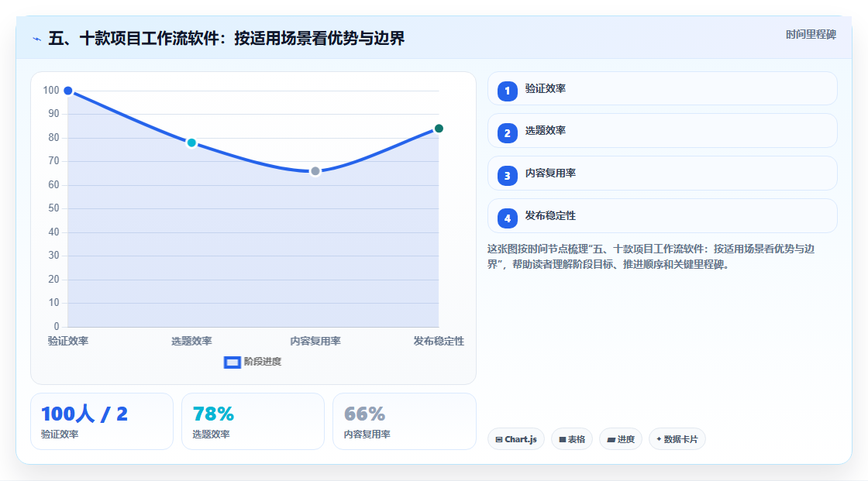Click the 时间里程碑 label in header
Image resolution: width=868 pixels, height=481 pixels.
811,34
